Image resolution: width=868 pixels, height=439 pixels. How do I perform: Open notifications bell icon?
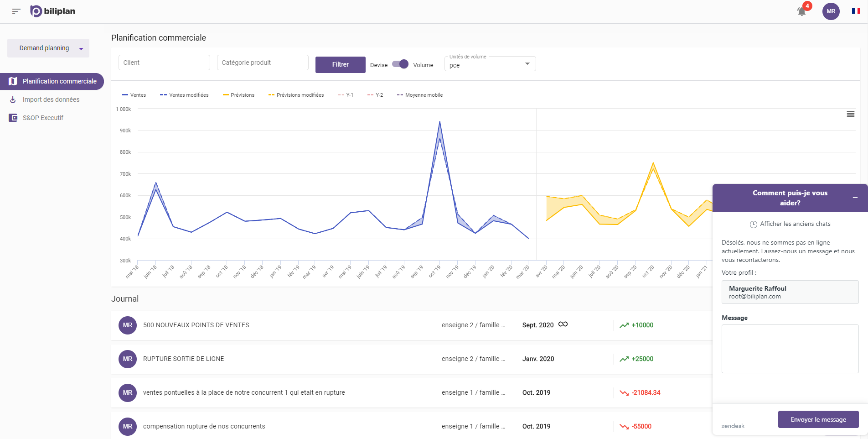pyautogui.click(x=801, y=11)
